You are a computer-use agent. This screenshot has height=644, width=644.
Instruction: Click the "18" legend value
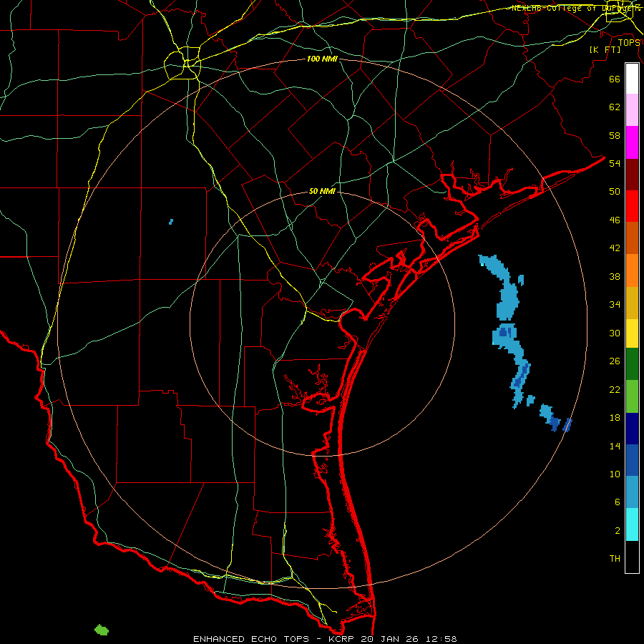[615, 418]
